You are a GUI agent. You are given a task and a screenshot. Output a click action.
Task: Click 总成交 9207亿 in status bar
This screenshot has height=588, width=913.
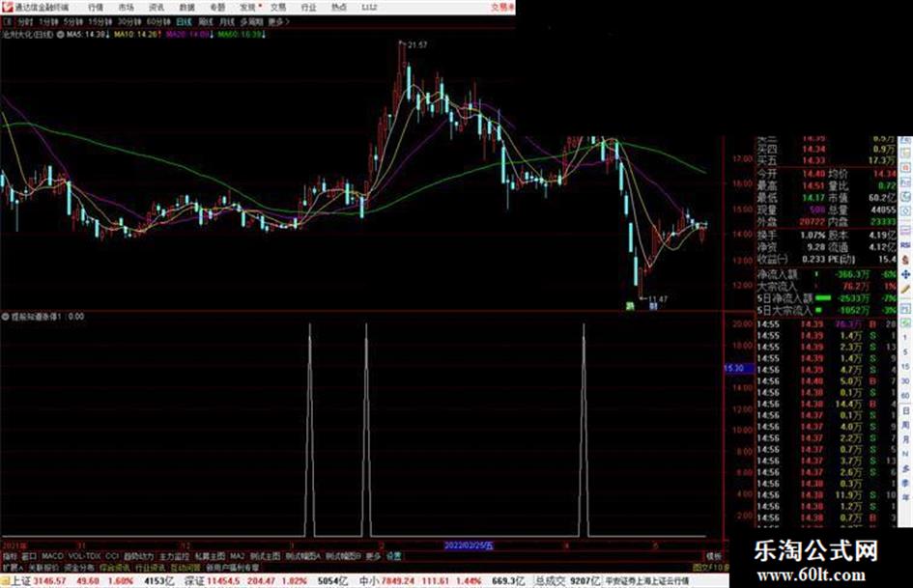(568, 581)
